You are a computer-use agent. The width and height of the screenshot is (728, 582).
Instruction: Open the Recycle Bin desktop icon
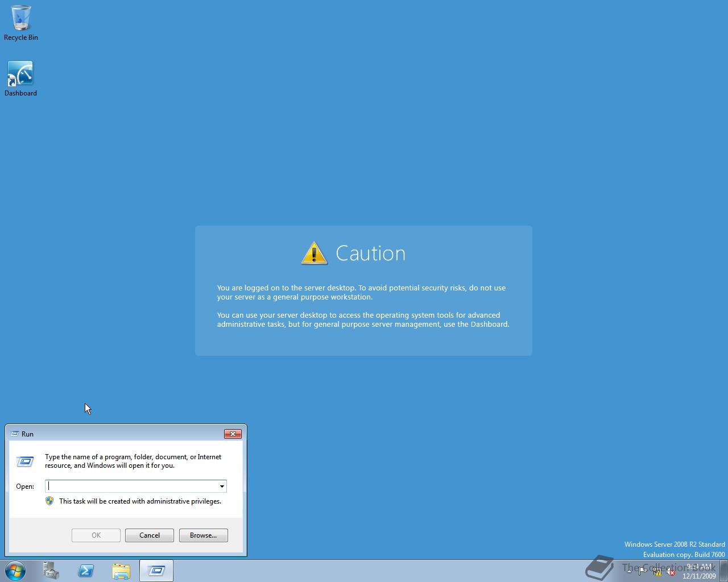(x=20, y=23)
